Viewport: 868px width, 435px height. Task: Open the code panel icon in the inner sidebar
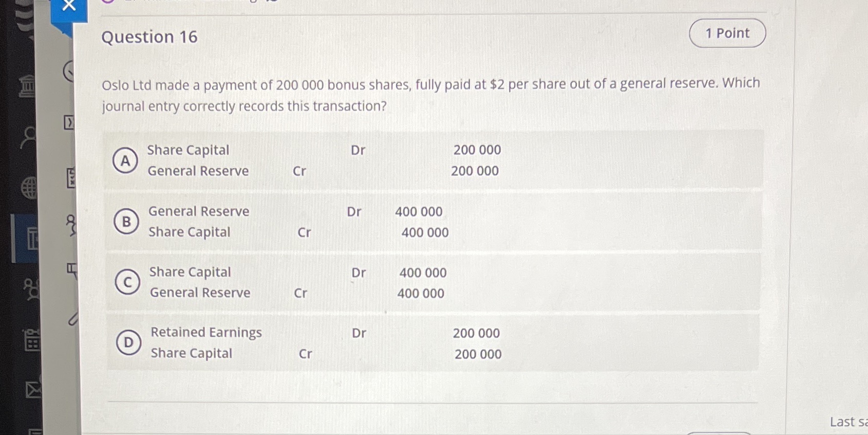(69, 122)
